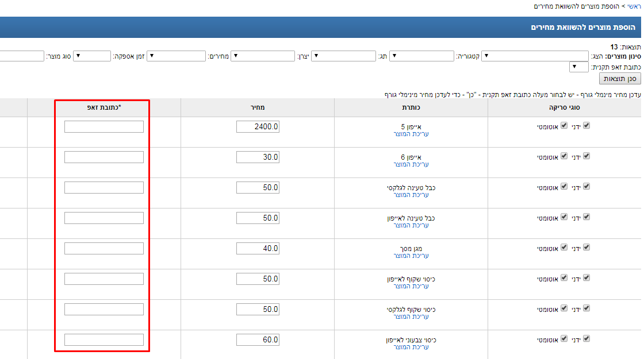Image resolution: width=644 pixels, height=359 pixels.
Task: Select the אייפון 5 title text
Action: click(x=411, y=127)
